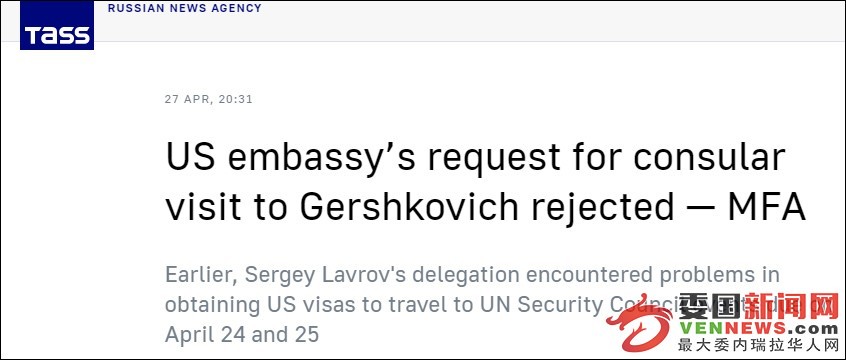The image size is (846, 360).
Task: Click the TASS logo
Action: point(57,25)
